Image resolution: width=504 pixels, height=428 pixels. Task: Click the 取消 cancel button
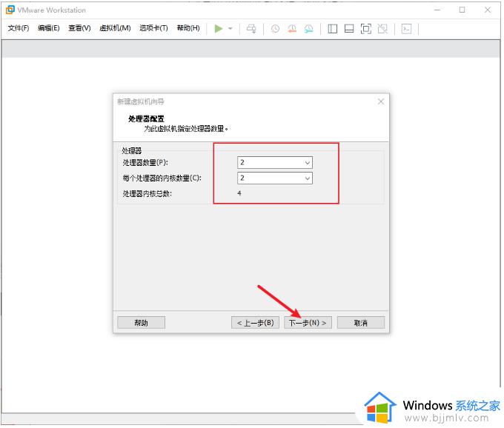361,323
